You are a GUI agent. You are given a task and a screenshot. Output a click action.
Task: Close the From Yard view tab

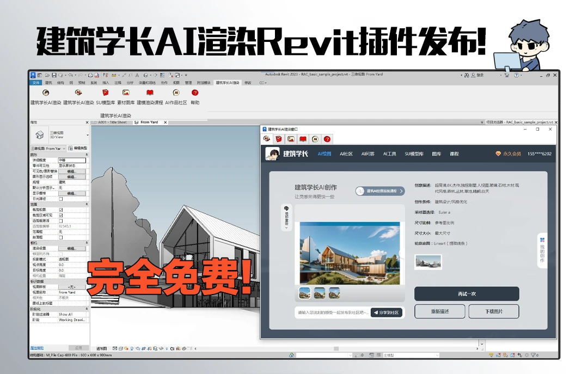coord(166,122)
